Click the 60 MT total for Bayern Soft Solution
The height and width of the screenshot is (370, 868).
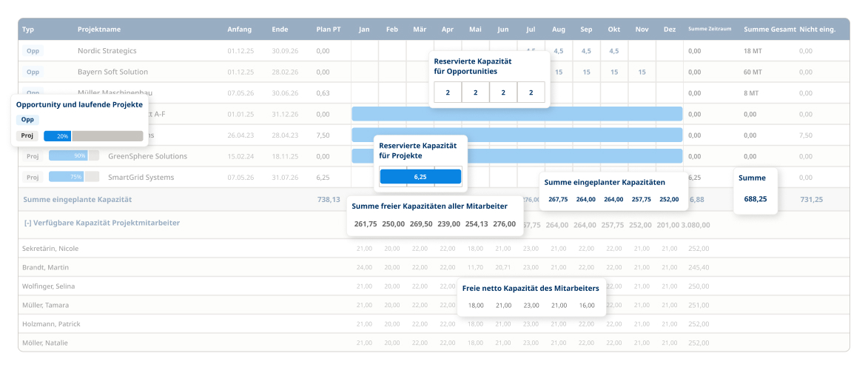point(753,72)
